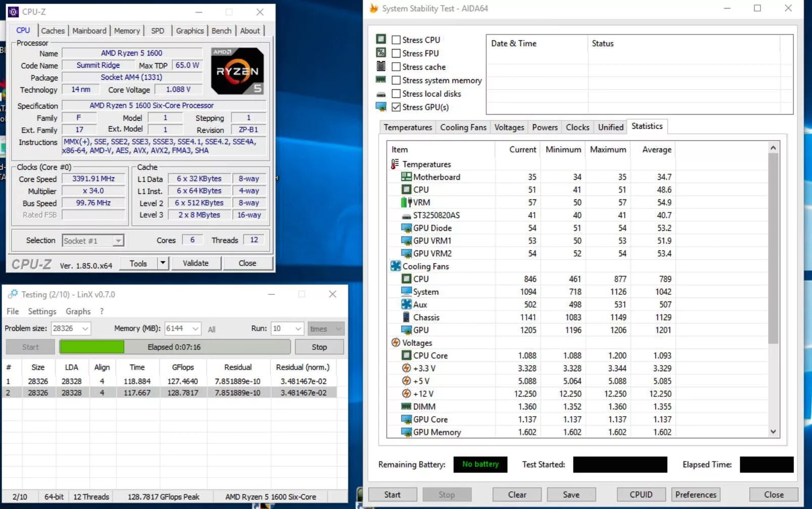This screenshot has width=812, height=509.
Task: Click the Cooling Fans category fan icon
Action: (x=396, y=266)
